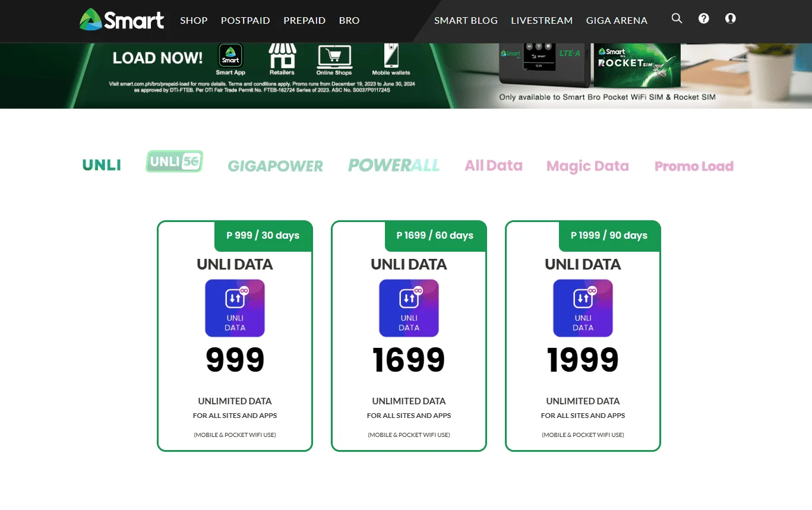The image size is (812, 510).
Task: Switch to the Promo Load tab
Action: pyautogui.click(x=694, y=166)
